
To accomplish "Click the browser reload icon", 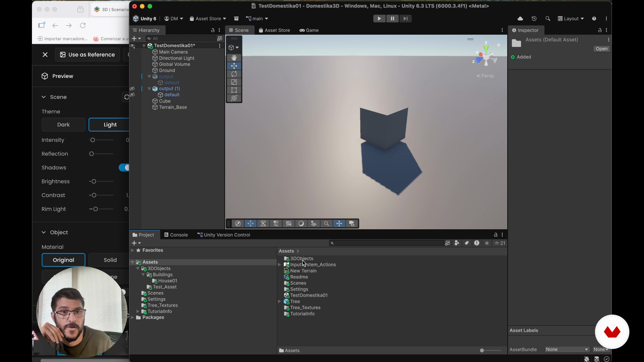I will [83, 25].
